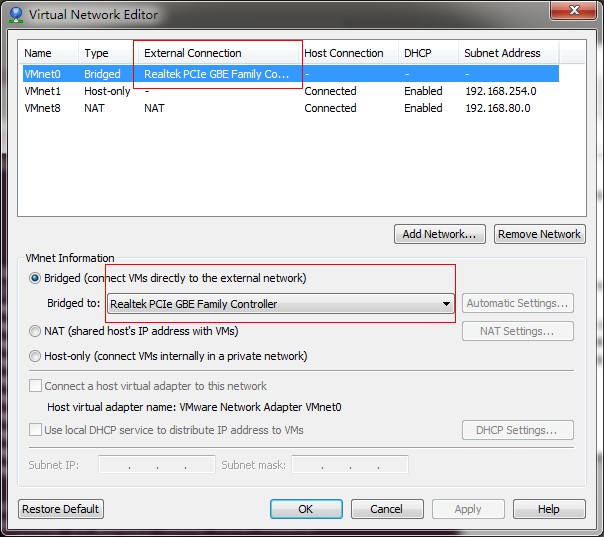
Task: Enable Use local DHCP service checkbox
Action: tap(35, 430)
